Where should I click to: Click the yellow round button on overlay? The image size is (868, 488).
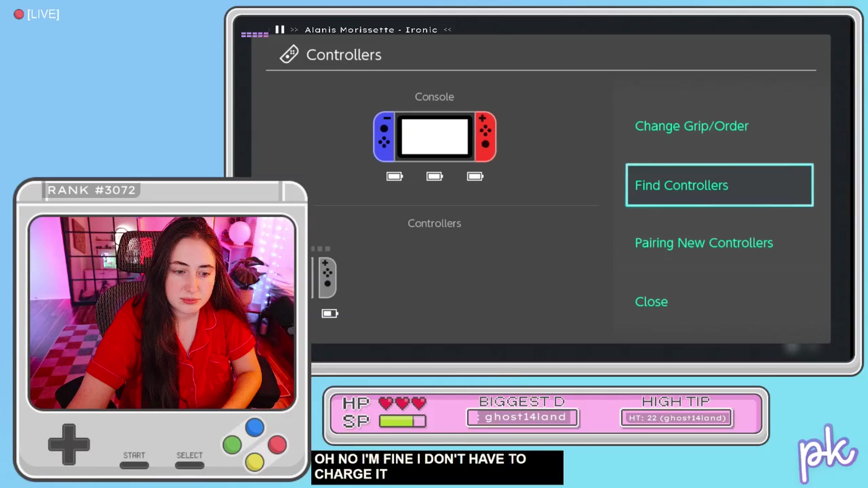255,462
